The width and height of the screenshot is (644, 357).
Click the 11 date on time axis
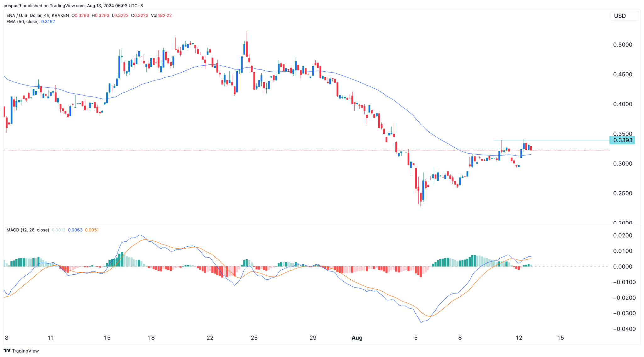point(51,338)
